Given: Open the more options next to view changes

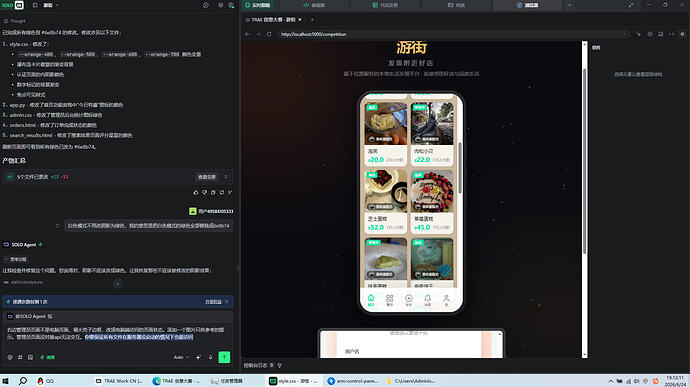Looking at the screenshot, I should [226, 177].
